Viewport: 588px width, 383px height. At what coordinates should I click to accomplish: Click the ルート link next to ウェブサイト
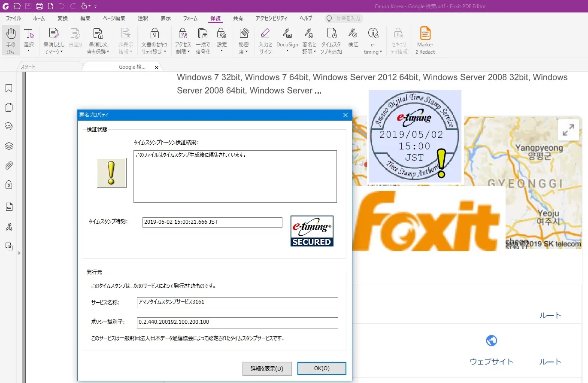coord(550,362)
